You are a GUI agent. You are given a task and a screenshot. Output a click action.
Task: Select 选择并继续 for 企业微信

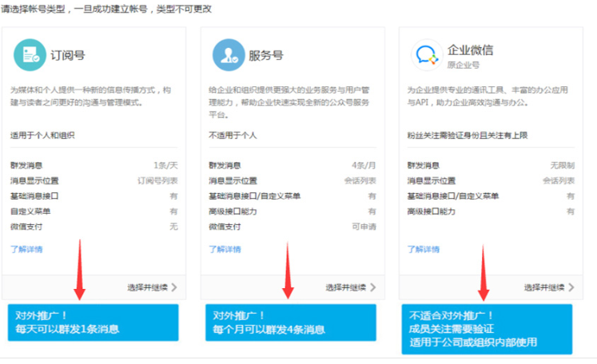[x=544, y=287]
